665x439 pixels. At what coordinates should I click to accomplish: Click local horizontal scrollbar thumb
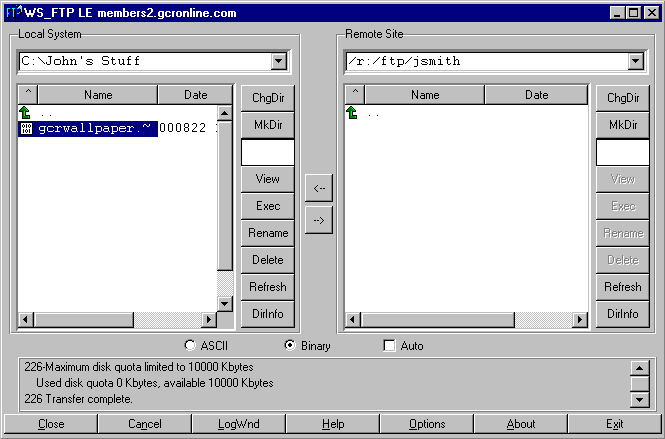pos(84,319)
